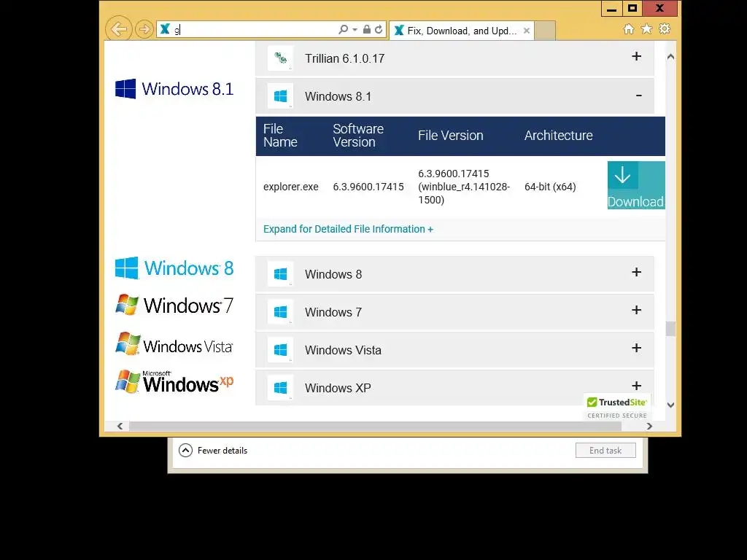The width and height of the screenshot is (747, 560).
Task: Expand the Trillian 6.1.0.17 row
Action: click(636, 56)
